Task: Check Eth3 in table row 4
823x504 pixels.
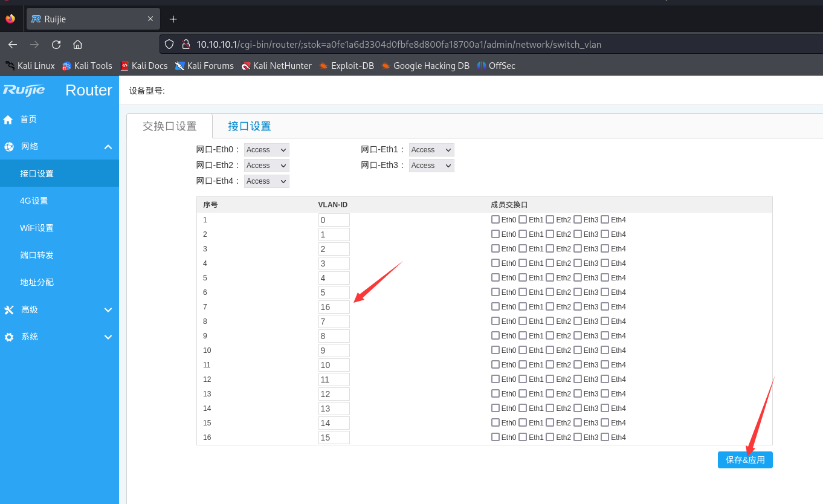Action: 578,263
